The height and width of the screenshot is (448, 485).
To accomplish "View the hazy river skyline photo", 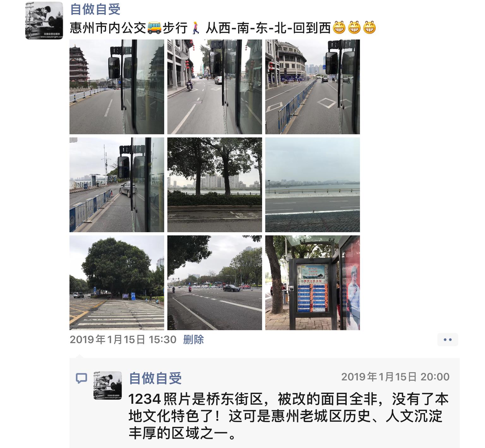I will pyautogui.click(x=313, y=185).
